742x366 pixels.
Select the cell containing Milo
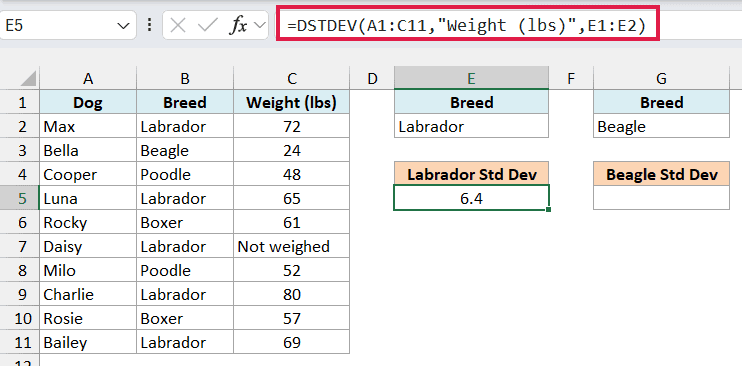coord(88,270)
